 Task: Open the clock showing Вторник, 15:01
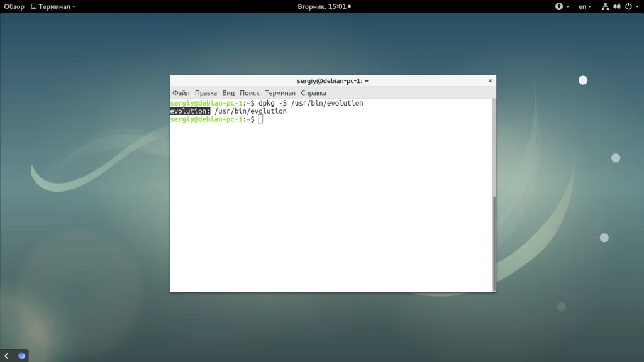(x=323, y=6)
